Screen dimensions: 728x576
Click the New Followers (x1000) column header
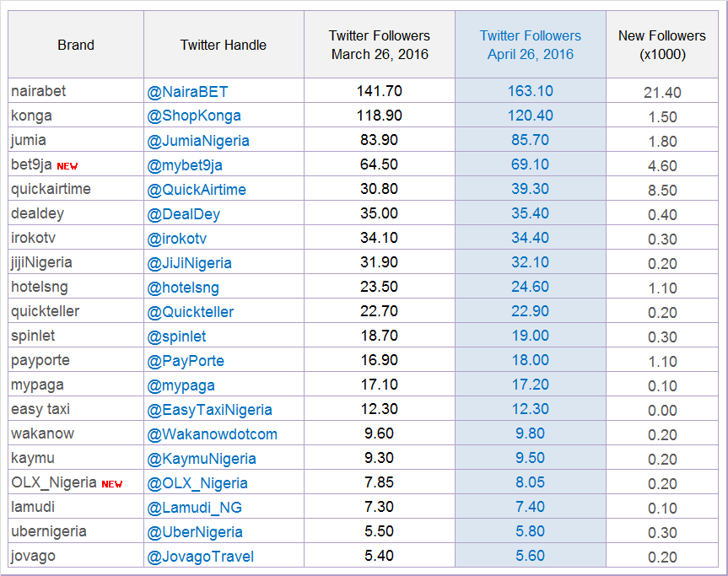tap(662, 45)
